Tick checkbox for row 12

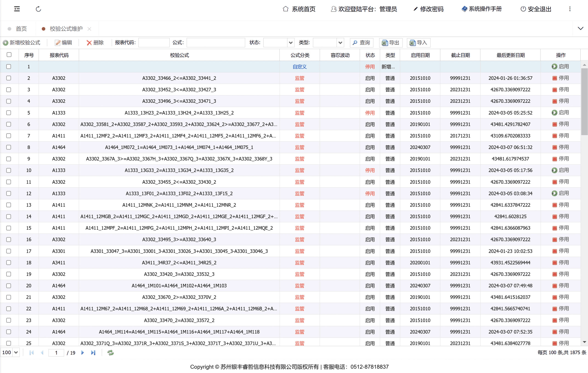9,193
